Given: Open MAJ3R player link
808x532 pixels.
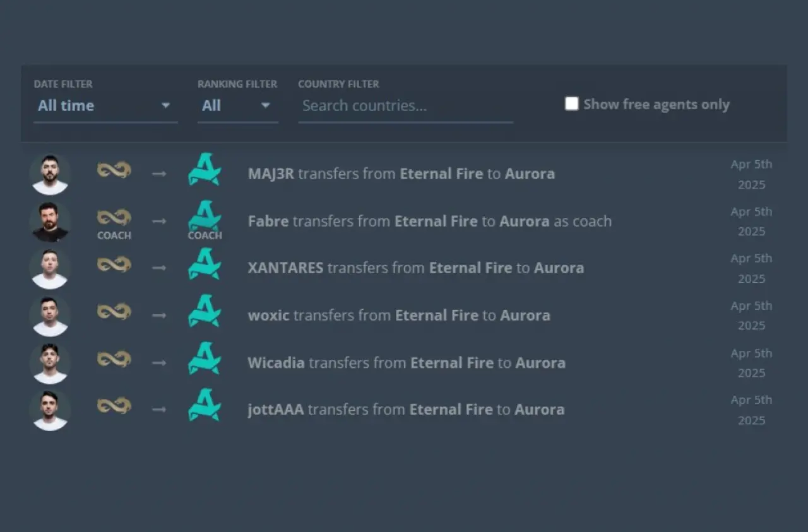Looking at the screenshot, I should [x=271, y=174].
